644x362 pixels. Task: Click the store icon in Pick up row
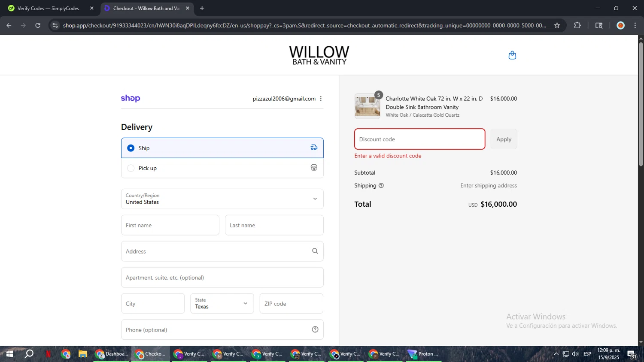click(314, 168)
